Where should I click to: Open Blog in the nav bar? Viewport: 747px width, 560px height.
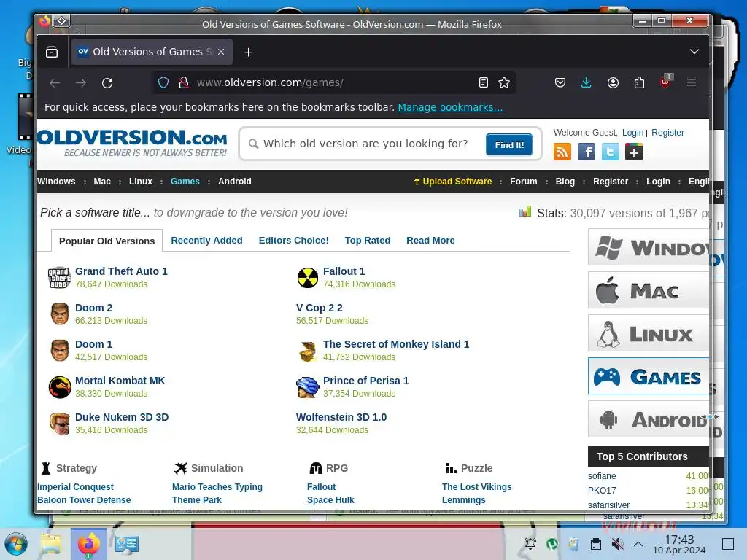[565, 182]
